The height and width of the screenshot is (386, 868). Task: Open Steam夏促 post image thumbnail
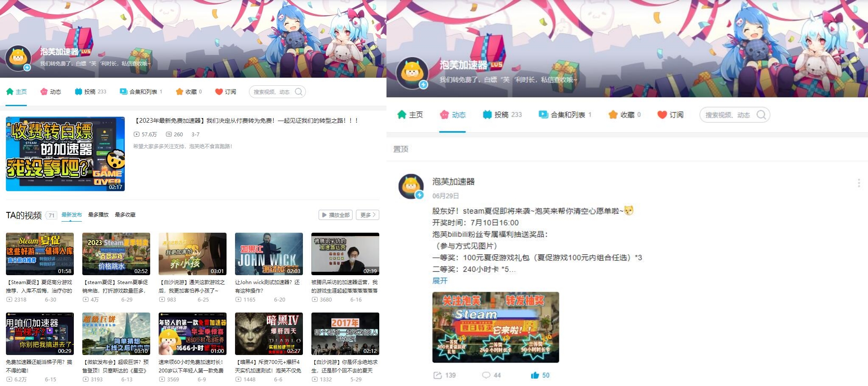pos(496,327)
